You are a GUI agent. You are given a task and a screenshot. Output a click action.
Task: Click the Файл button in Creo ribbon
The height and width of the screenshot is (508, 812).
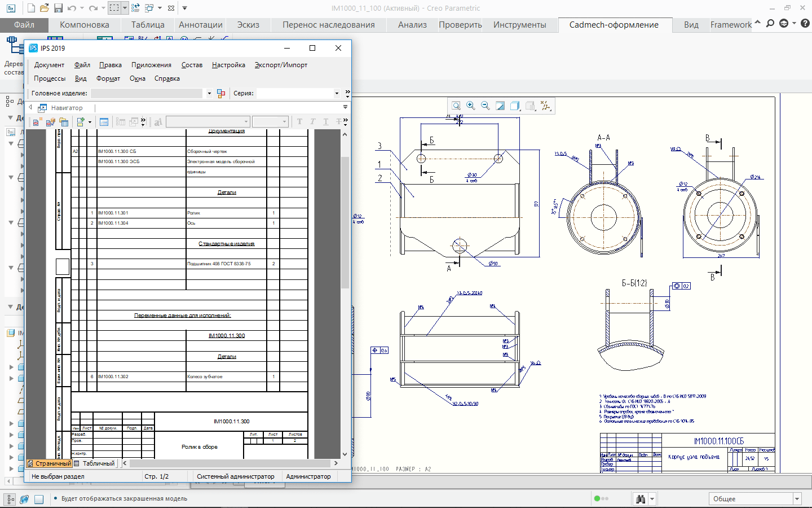coord(24,25)
